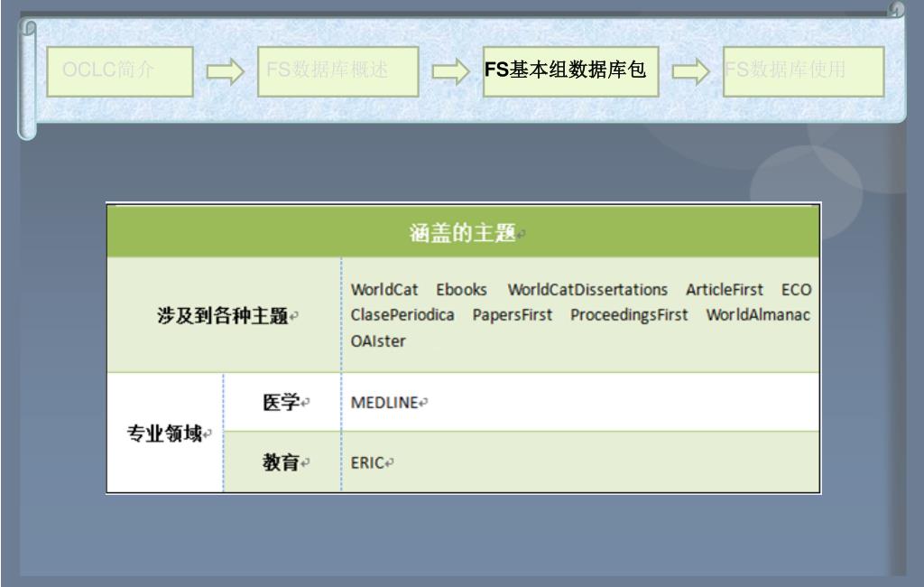
Task: Click the ECO database name
Action: coord(796,290)
